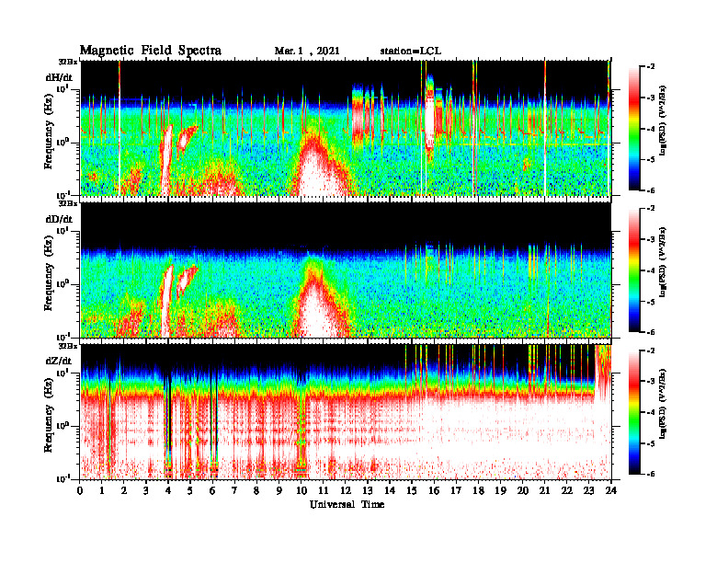728x563 pixels.
Task: Click hour tick label '19' on Universal Time axis
Action: tap(500, 490)
